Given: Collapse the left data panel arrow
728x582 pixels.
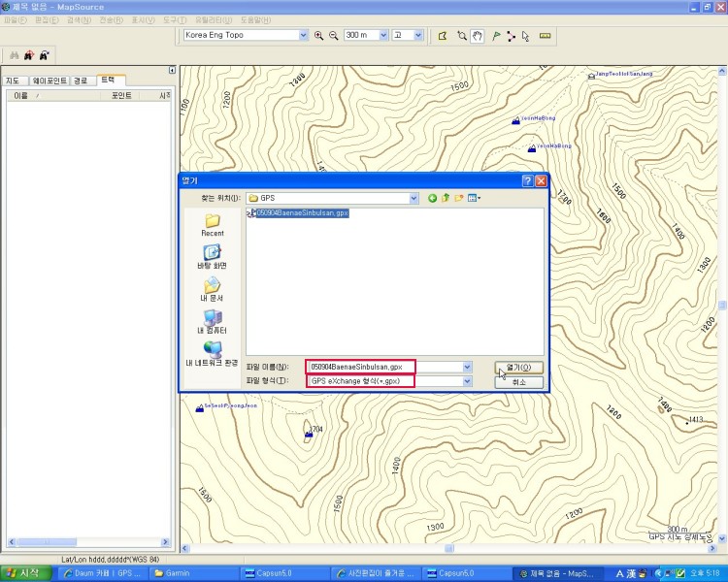Looking at the screenshot, I should [x=172, y=70].
